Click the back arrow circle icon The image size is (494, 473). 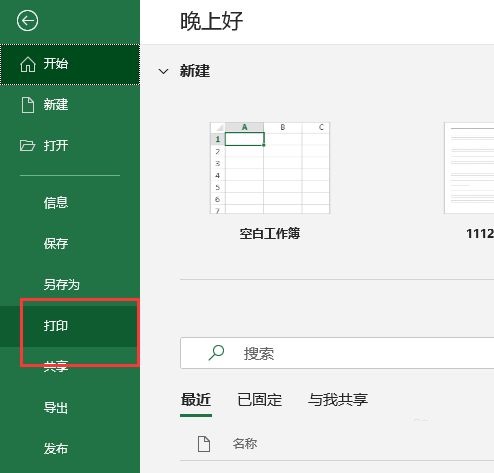(27, 21)
